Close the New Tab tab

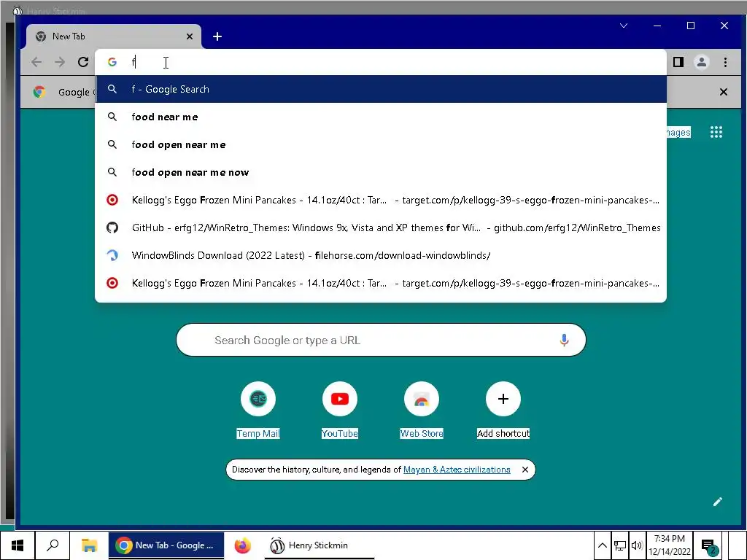point(190,36)
